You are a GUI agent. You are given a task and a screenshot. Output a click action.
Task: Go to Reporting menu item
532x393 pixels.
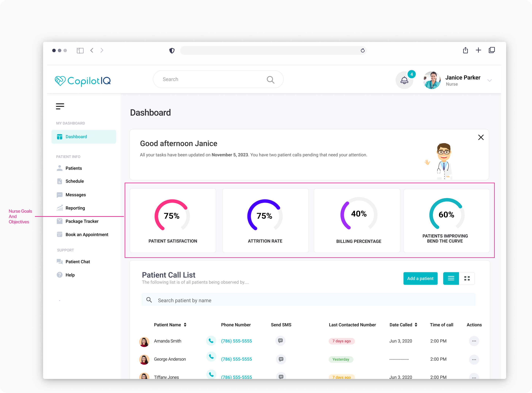[75, 208]
